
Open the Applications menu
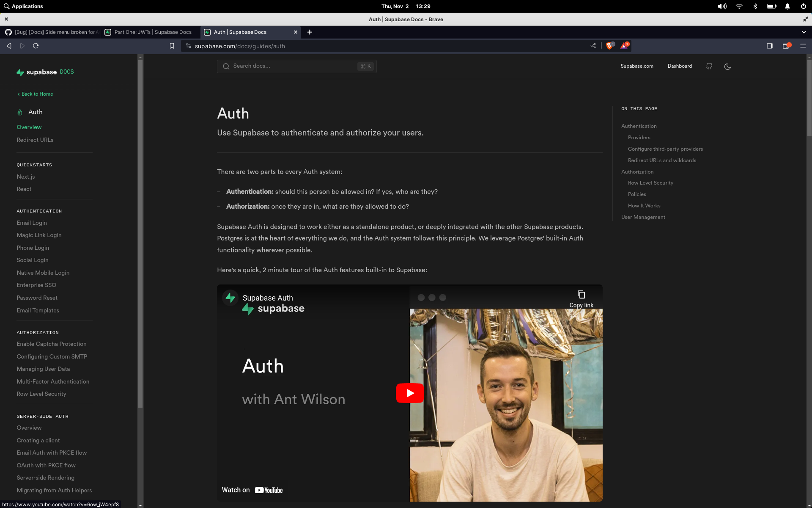click(x=24, y=6)
